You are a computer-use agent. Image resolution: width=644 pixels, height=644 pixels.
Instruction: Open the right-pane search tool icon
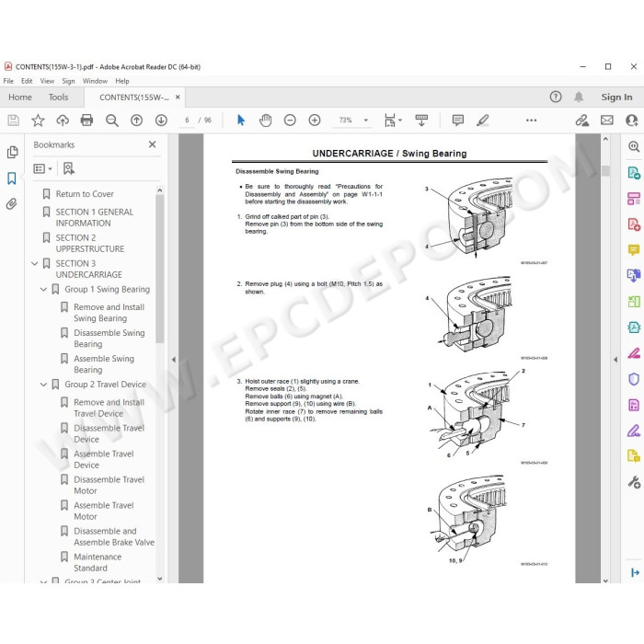[x=634, y=146]
